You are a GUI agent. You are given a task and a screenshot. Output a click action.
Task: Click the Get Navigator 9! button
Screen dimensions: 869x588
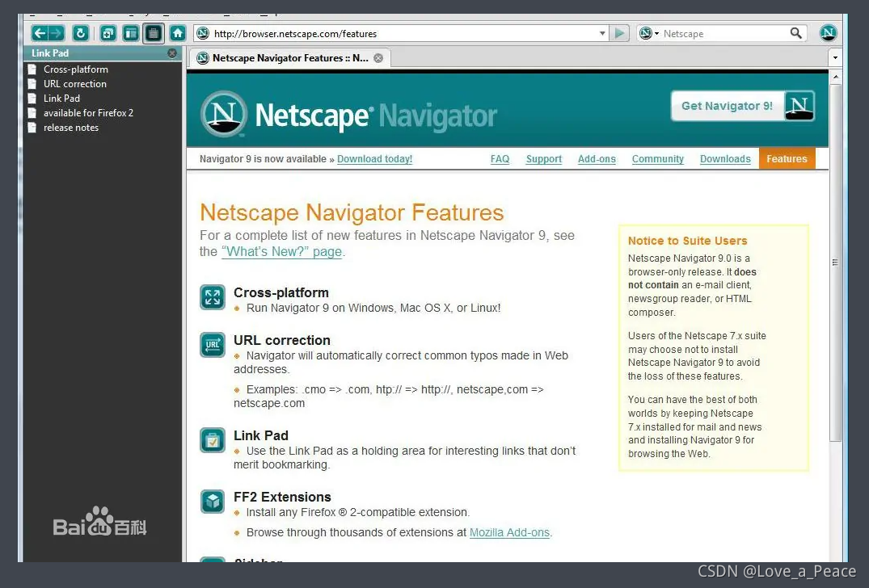point(743,106)
